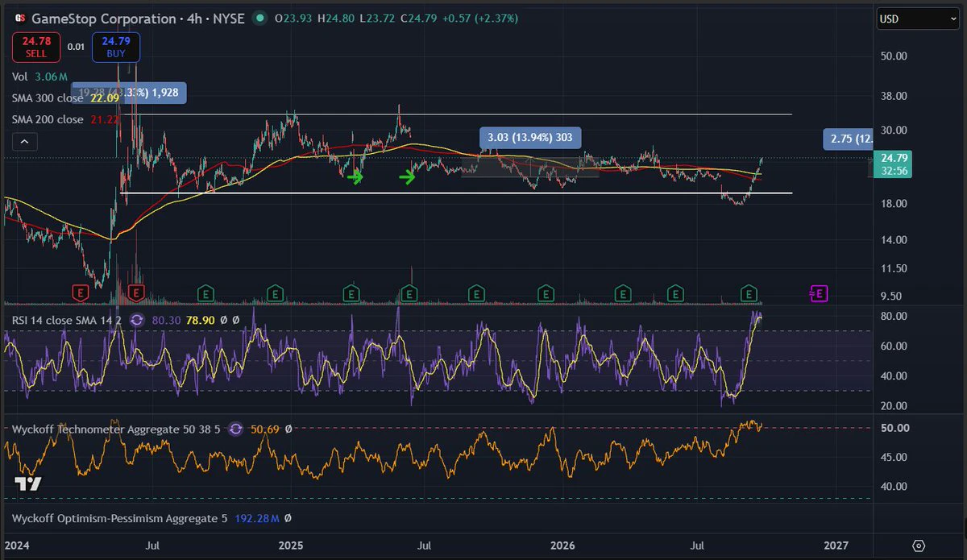
Task: Click the 1,928 measurement label near the top
Action: [x=129, y=93]
